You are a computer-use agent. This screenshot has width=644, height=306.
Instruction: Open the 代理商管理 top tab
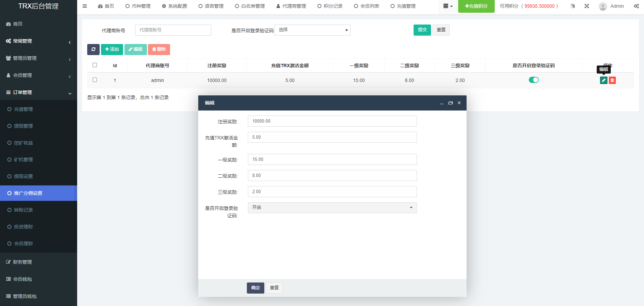[x=291, y=6]
